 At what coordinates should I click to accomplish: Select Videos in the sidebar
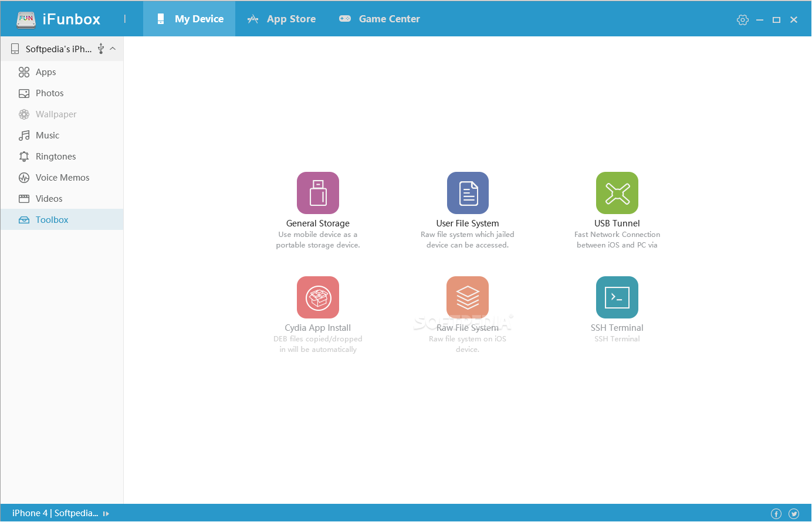click(x=62, y=199)
